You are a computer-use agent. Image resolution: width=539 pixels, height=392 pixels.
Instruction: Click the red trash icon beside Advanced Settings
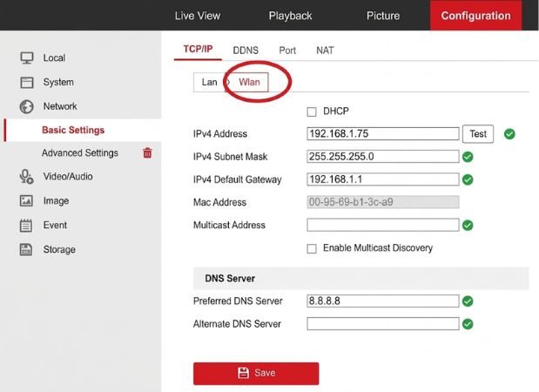[147, 152]
